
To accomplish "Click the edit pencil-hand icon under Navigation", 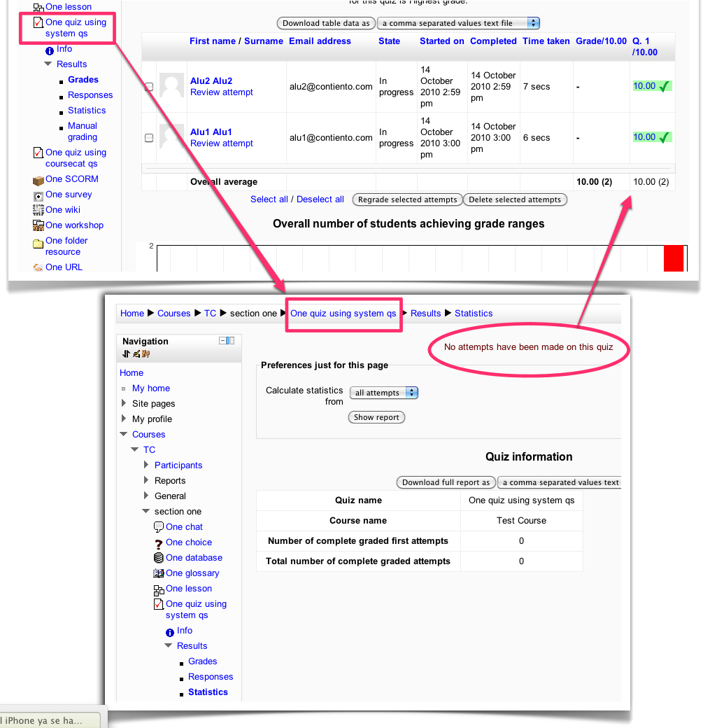I will click(136, 353).
